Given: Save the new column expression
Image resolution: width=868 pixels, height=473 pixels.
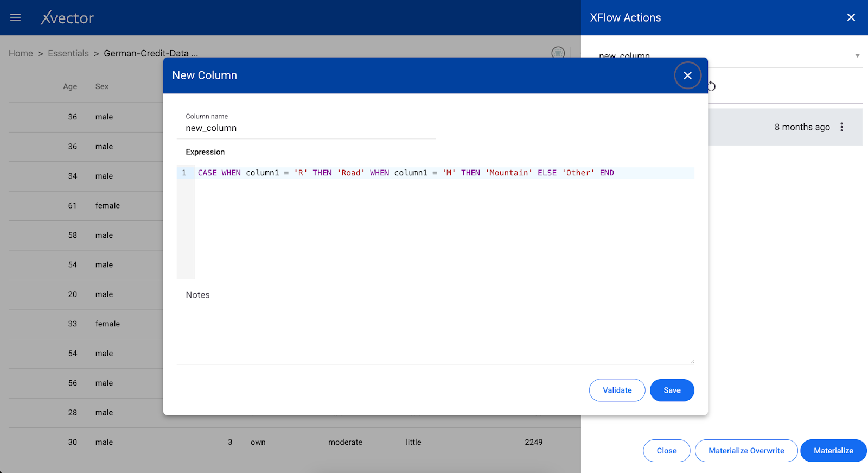Looking at the screenshot, I should coord(672,390).
